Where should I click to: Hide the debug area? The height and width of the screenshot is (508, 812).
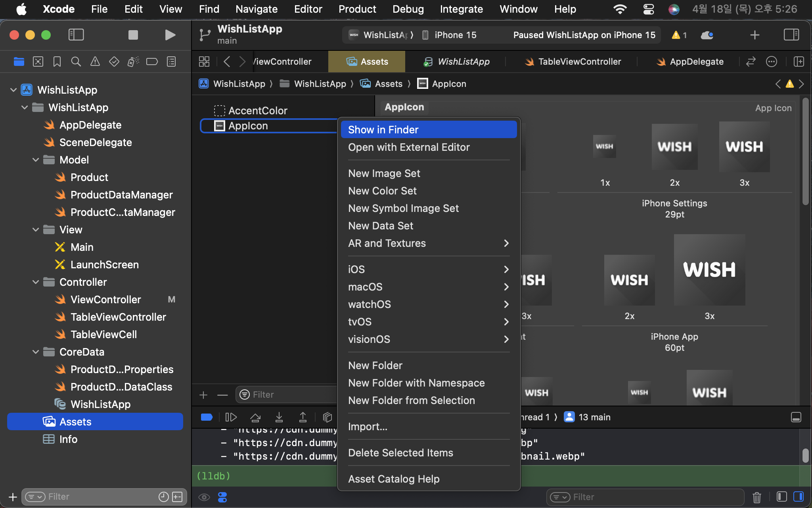point(796,417)
